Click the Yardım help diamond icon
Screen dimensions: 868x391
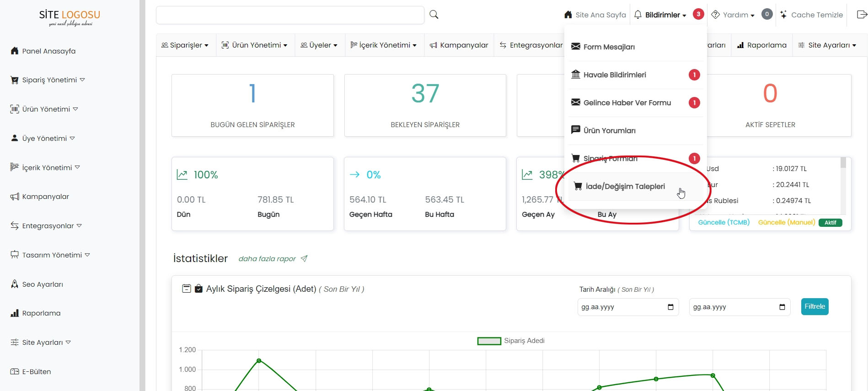[x=716, y=15]
